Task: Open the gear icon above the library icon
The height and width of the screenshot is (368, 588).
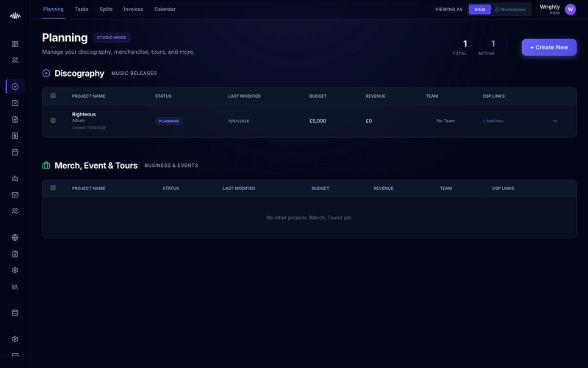Action: point(15,270)
